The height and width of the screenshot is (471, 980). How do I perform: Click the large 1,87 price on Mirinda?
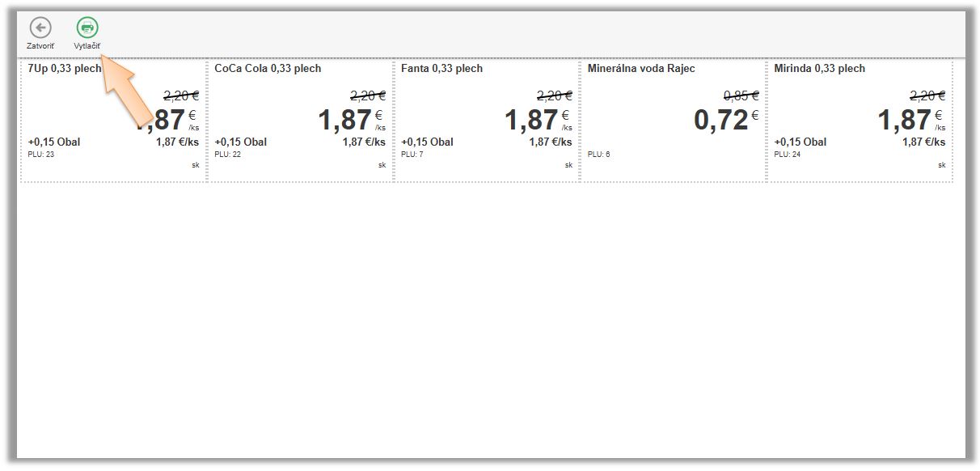click(x=905, y=121)
